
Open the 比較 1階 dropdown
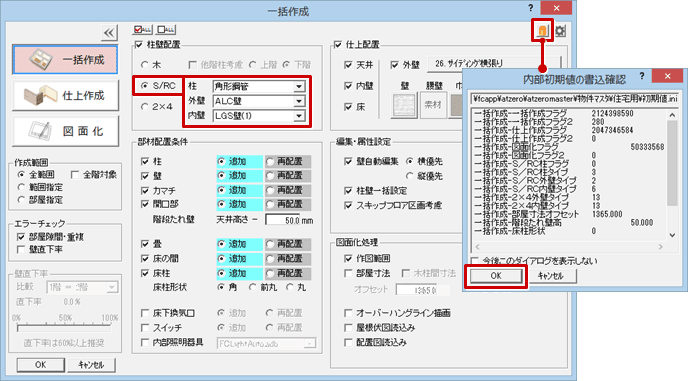(x=82, y=288)
